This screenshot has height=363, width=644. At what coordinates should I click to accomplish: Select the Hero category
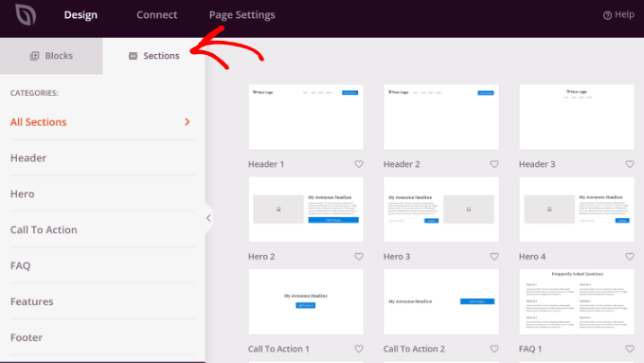(102, 193)
